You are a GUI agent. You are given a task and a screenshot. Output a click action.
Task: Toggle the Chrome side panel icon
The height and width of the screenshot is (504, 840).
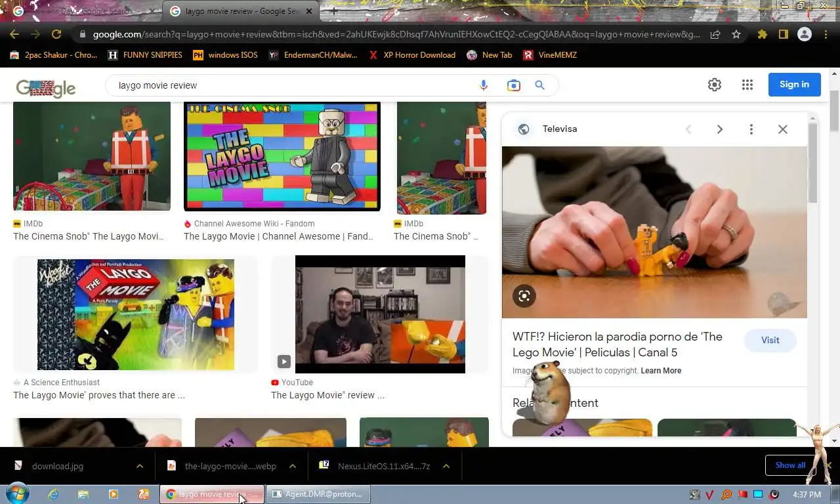[x=783, y=34]
